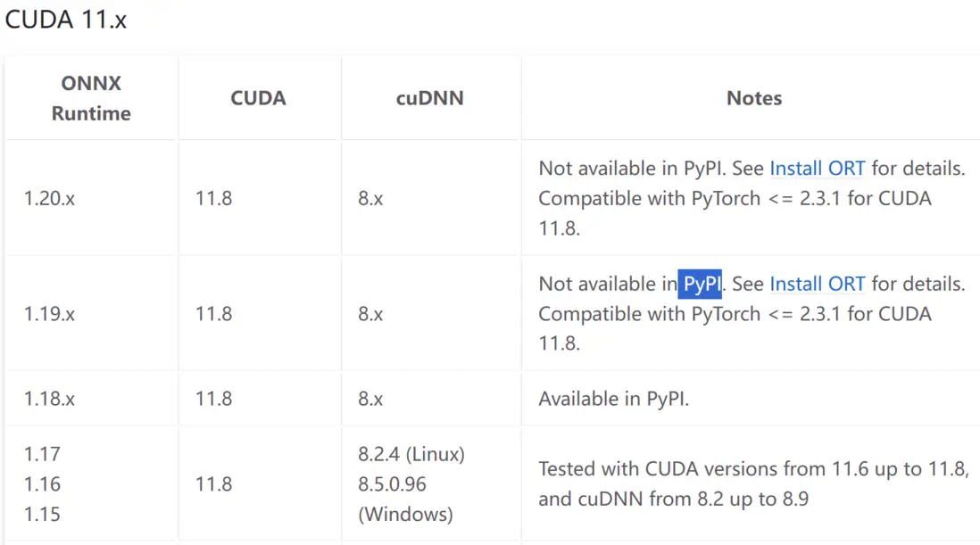The image size is (980, 545).
Task: Click the cuDNN column header
Action: click(429, 98)
